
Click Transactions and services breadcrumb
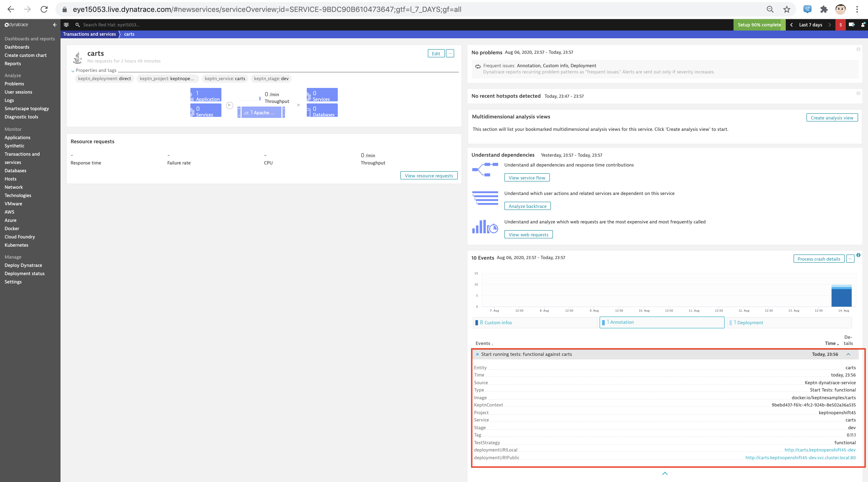(x=89, y=34)
